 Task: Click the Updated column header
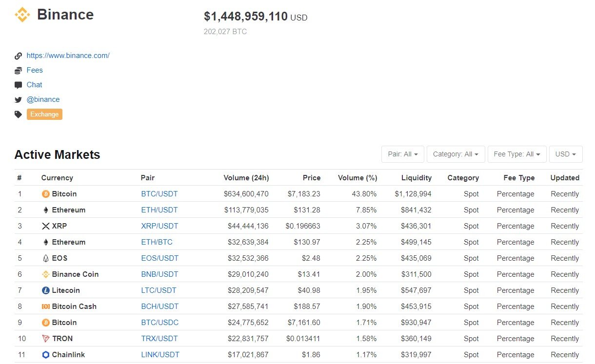tap(565, 178)
